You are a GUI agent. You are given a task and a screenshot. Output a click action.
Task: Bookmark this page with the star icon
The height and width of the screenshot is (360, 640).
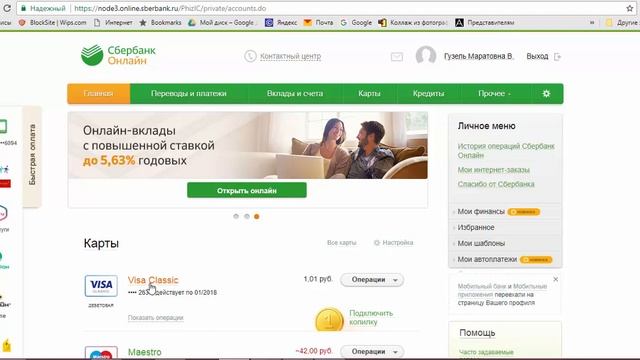(x=630, y=8)
